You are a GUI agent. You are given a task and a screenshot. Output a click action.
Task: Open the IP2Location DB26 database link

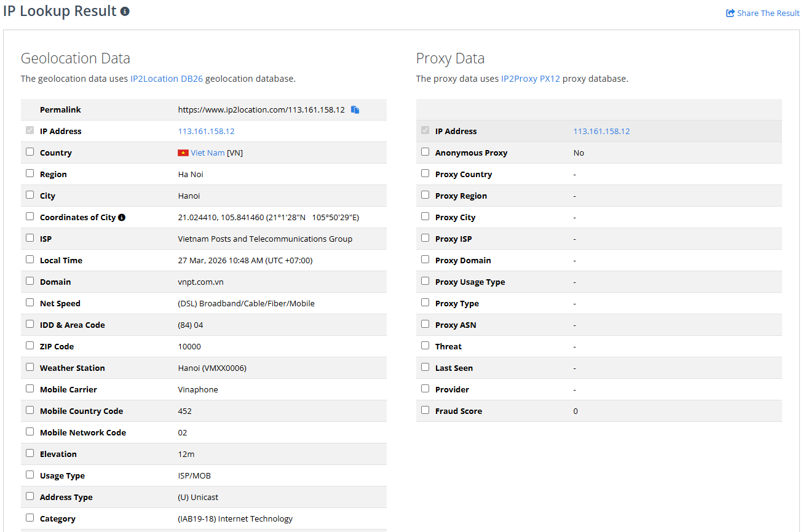(x=166, y=78)
